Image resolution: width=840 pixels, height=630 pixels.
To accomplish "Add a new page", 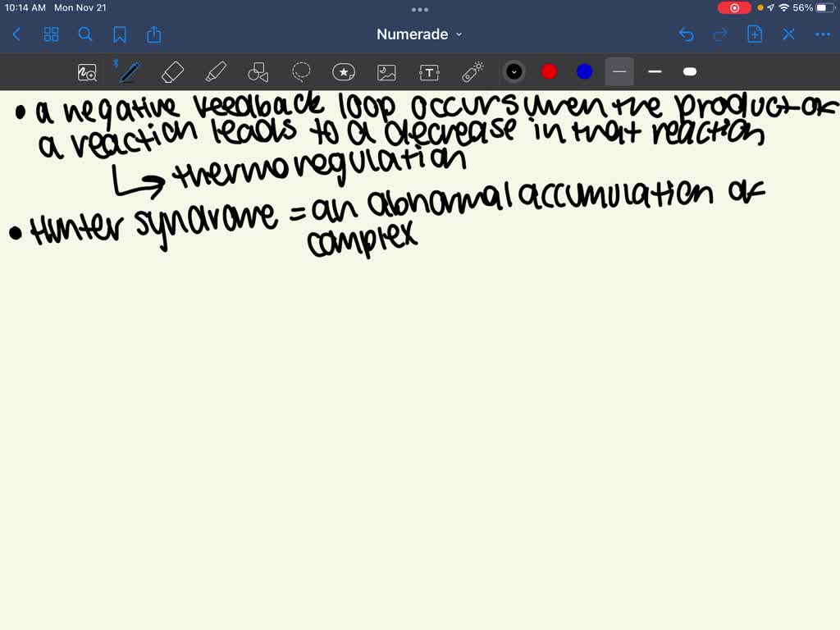I will 754,34.
